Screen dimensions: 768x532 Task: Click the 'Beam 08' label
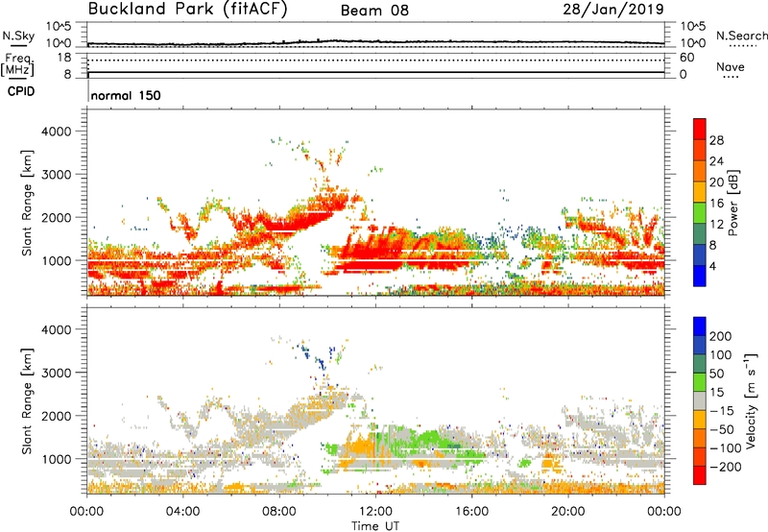[x=374, y=11]
